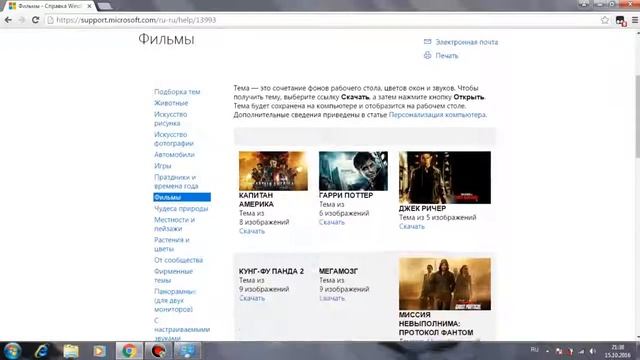Click the browser extension icon near menu
The image size is (640, 360).
(620, 20)
